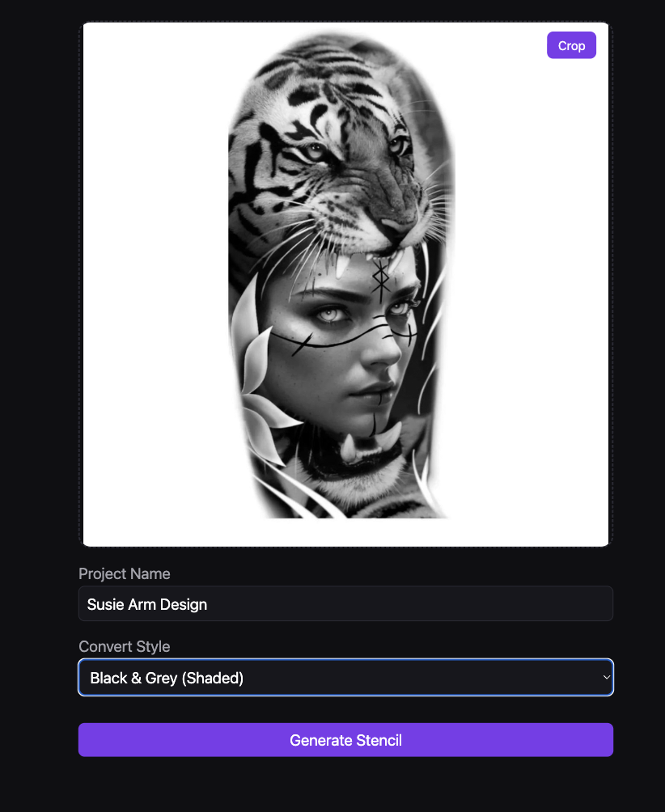Click the Project Name label
The width and height of the screenshot is (665, 812).
click(125, 573)
